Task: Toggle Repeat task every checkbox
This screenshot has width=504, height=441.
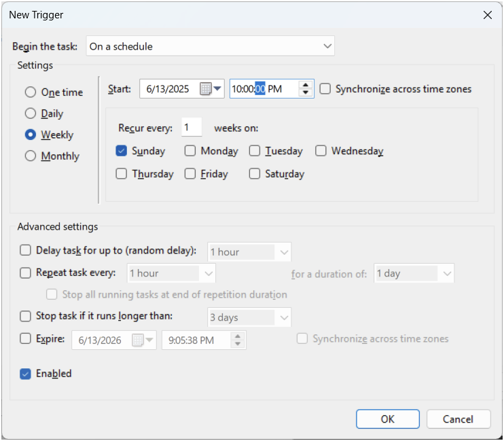Action: tap(25, 272)
